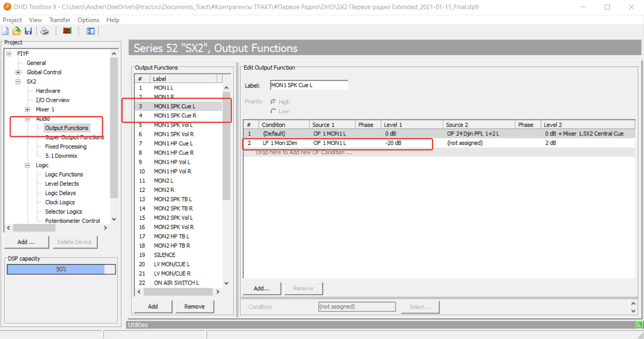This screenshot has height=339, width=644.
Task: Select Potentiometer Control in the project tree
Action: [x=73, y=221]
